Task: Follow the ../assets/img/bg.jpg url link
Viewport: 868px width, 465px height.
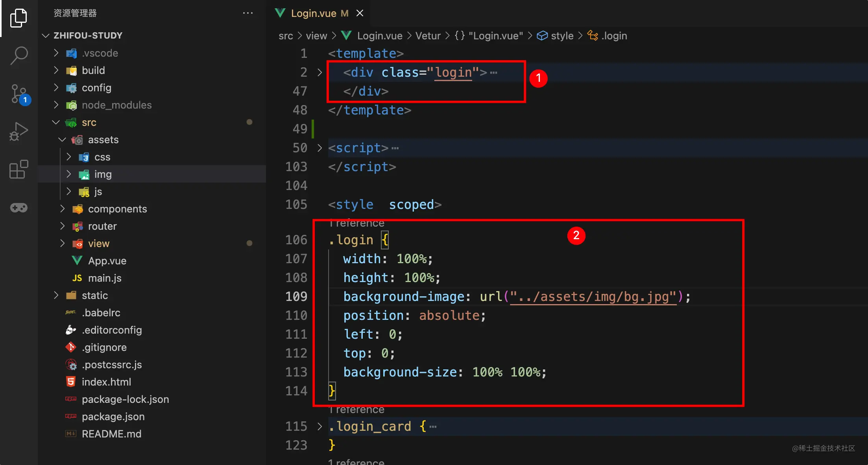Action: [x=593, y=297]
